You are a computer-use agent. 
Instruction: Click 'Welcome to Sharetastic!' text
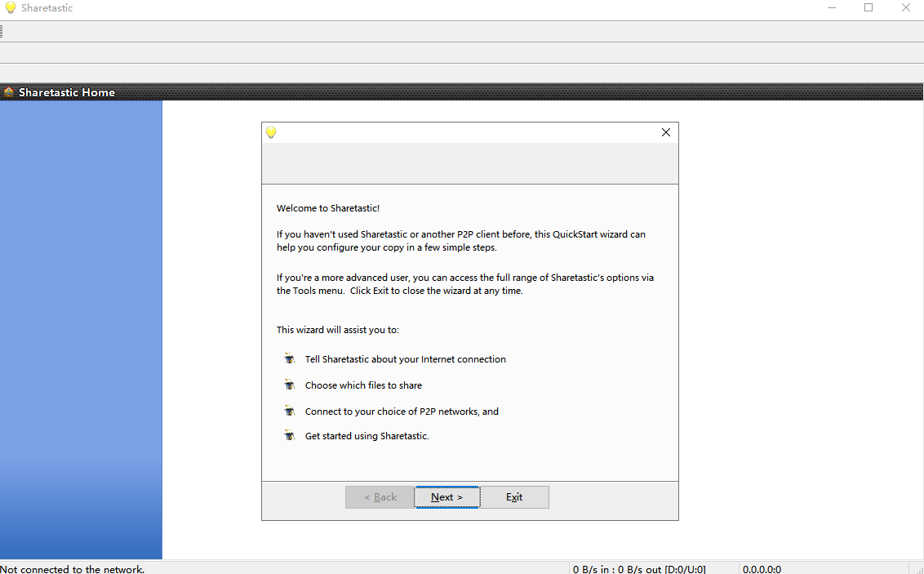tap(328, 208)
